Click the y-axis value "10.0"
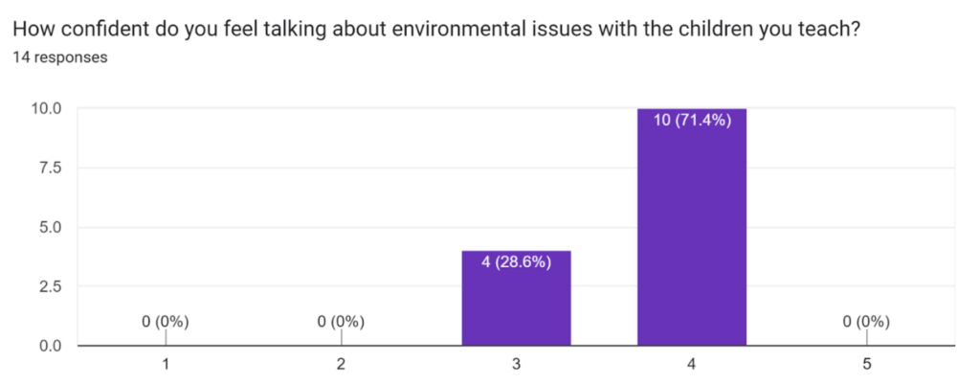 [x=47, y=108]
